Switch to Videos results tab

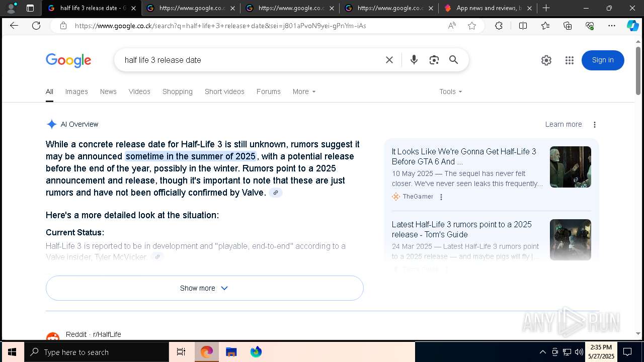point(139,92)
